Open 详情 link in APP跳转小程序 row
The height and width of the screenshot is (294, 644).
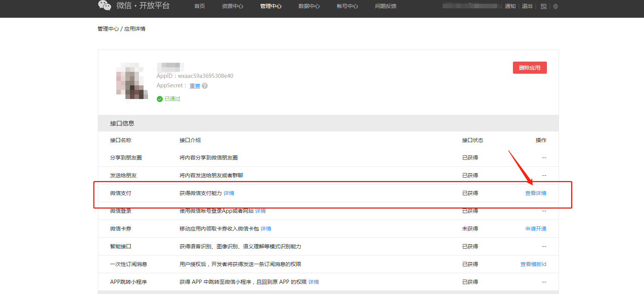pyautogui.click(x=314, y=282)
